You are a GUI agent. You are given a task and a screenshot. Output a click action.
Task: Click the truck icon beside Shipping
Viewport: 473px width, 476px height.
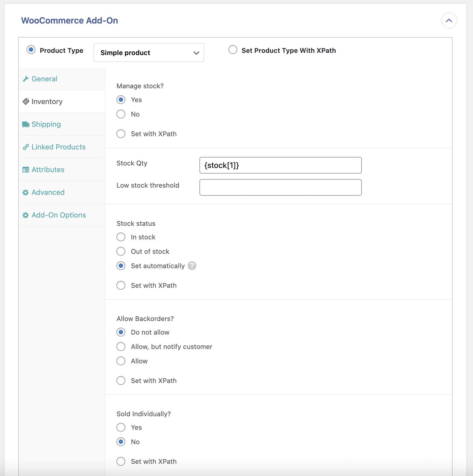pos(26,125)
